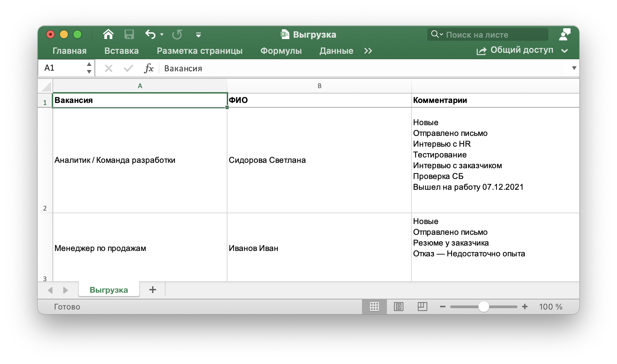The image size is (617, 364).
Task: Select cell Аналитик / Команда разработки
Action: [140, 160]
